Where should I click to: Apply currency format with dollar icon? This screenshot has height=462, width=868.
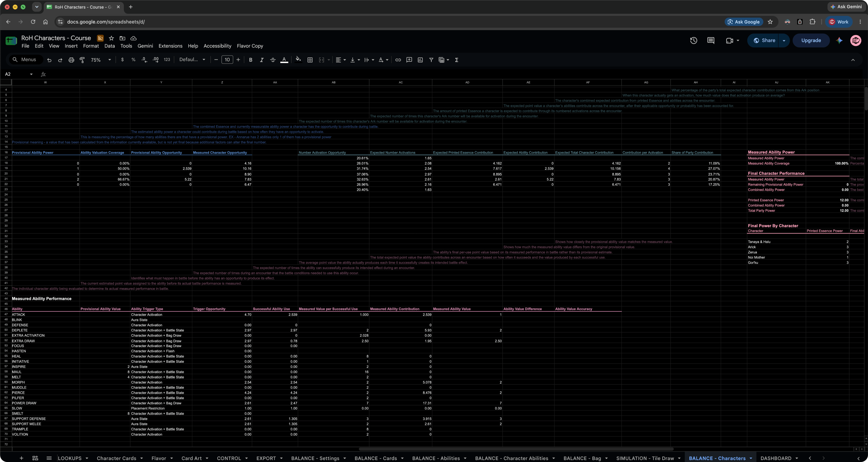122,60
